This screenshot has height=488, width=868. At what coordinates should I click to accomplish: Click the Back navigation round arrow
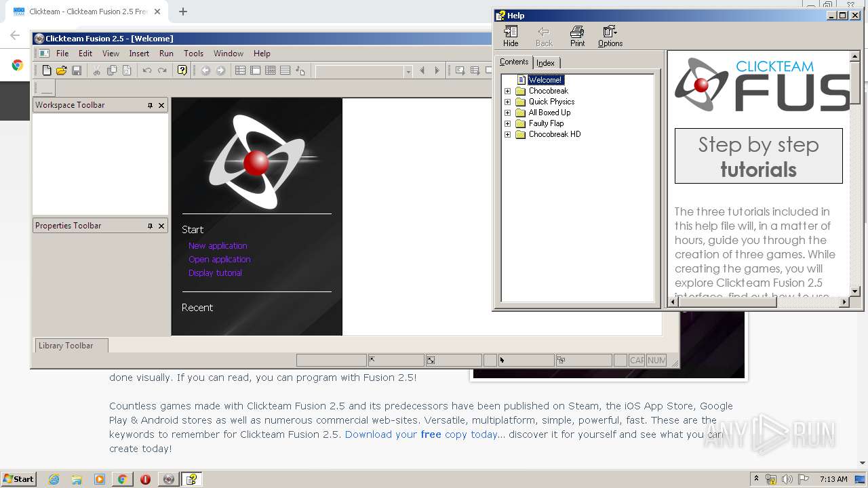coord(205,70)
